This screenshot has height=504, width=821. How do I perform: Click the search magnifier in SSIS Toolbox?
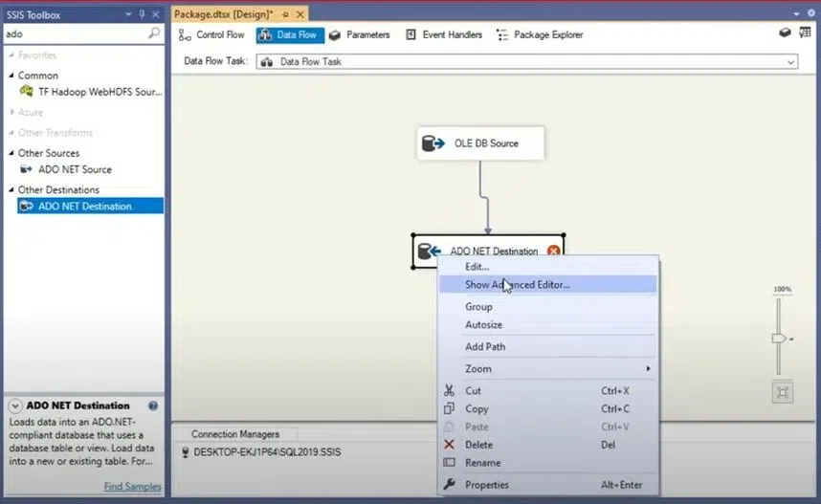point(154,33)
